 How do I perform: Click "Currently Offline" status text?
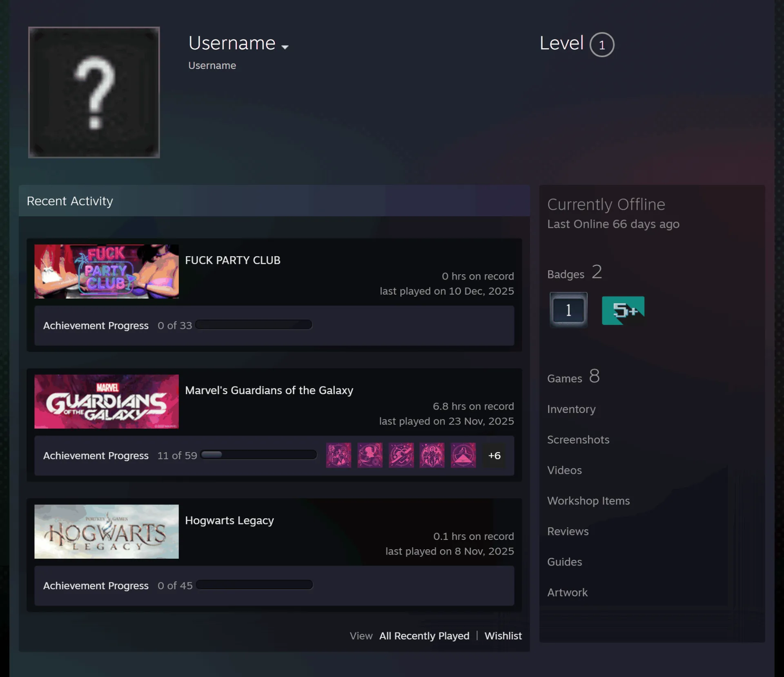pyautogui.click(x=606, y=204)
